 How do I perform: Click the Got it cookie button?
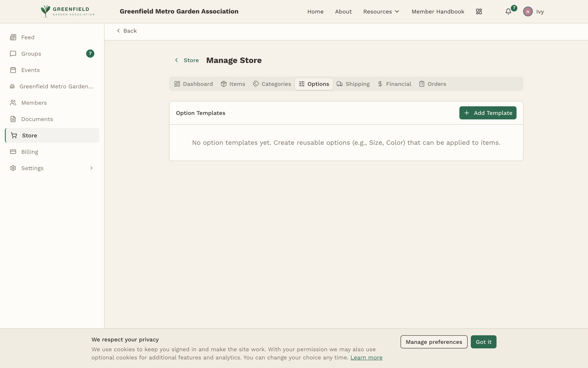483,342
